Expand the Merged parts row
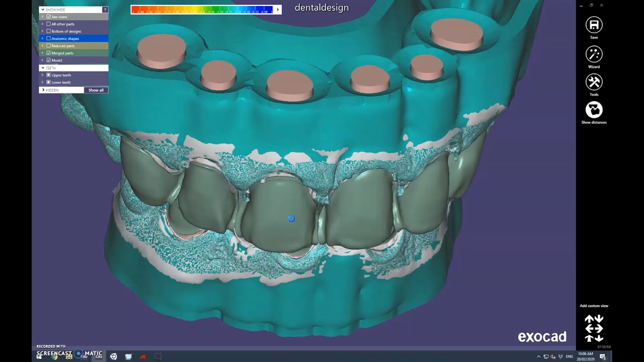644x362 pixels. coord(43,53)
